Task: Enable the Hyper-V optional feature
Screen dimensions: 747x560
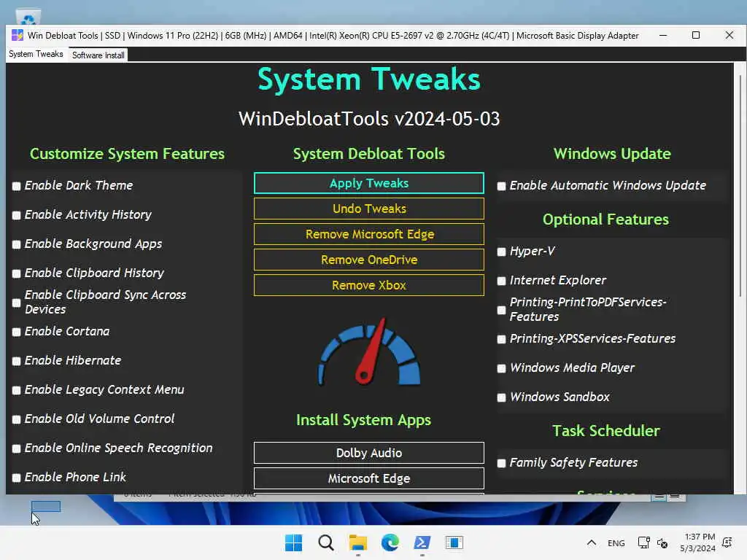Action: 501,252
